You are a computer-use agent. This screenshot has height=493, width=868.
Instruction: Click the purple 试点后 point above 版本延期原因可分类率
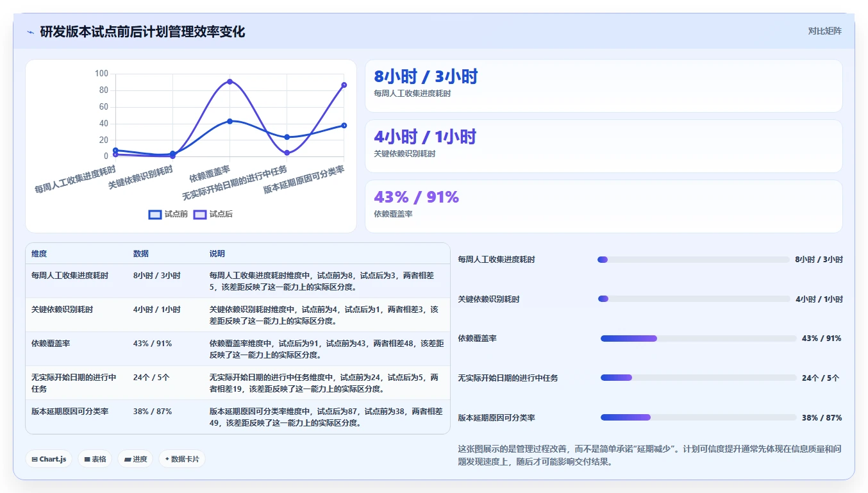(344, 85)
